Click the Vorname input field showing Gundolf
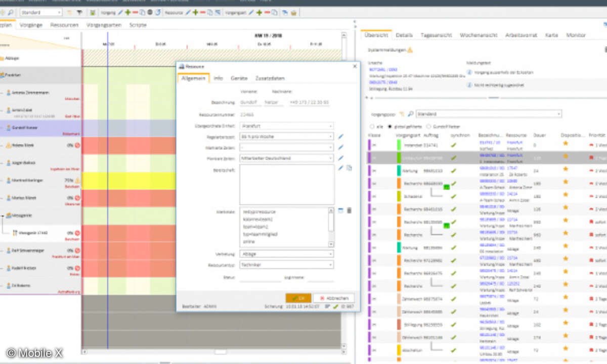Screen dimensions: 607x364 250,103
